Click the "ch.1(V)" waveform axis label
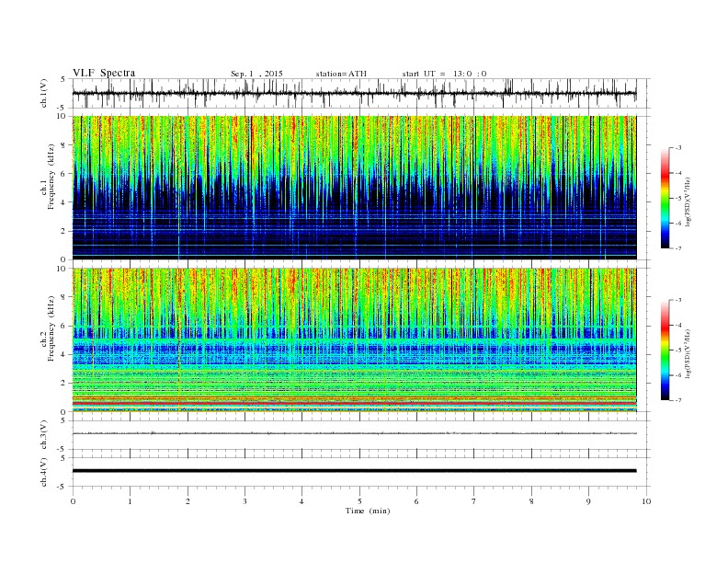 pyautogui.click(x=44, y=93)
